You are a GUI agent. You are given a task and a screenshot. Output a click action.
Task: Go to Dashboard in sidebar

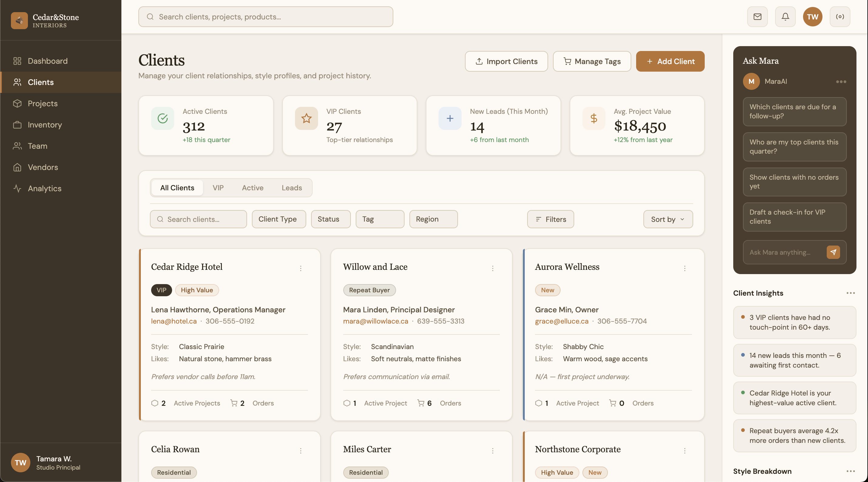coord(61,61)
